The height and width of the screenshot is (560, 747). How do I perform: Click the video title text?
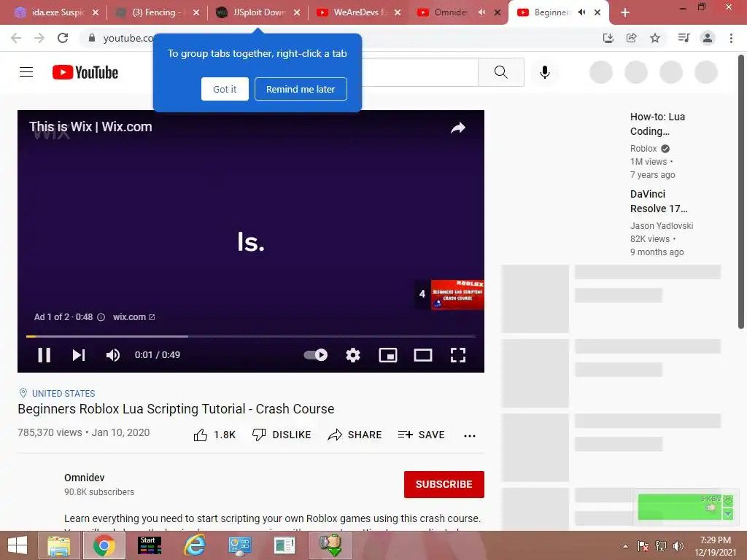[176, 409]
